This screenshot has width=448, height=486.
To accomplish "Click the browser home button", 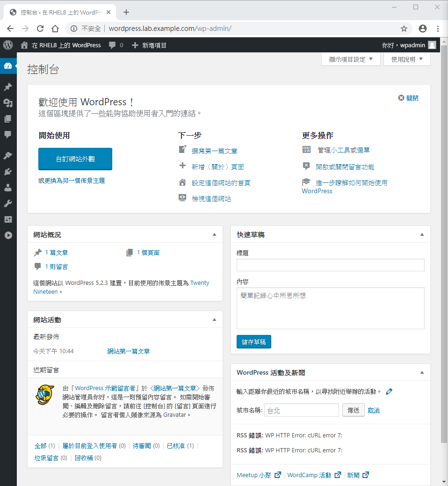I will pyautogui.click(x=55, y=29).
